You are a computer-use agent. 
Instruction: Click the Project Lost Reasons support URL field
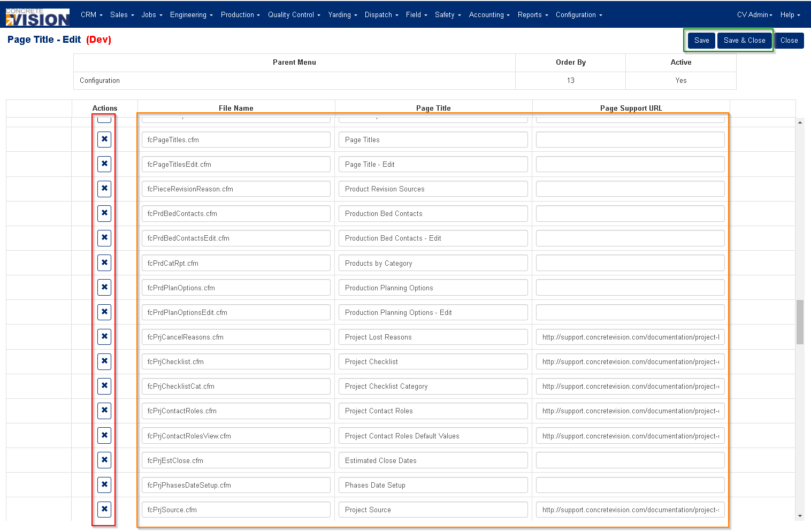coord(630,337)
